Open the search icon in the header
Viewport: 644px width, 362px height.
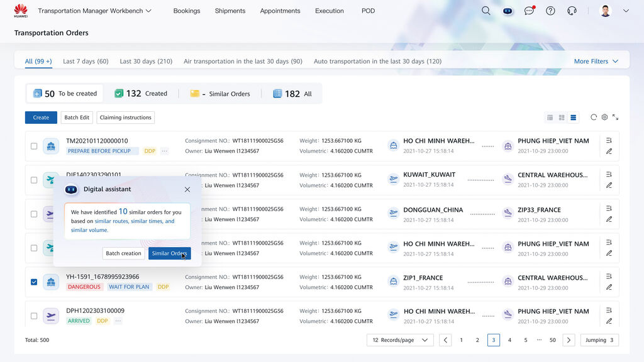(x=486, y=11)
